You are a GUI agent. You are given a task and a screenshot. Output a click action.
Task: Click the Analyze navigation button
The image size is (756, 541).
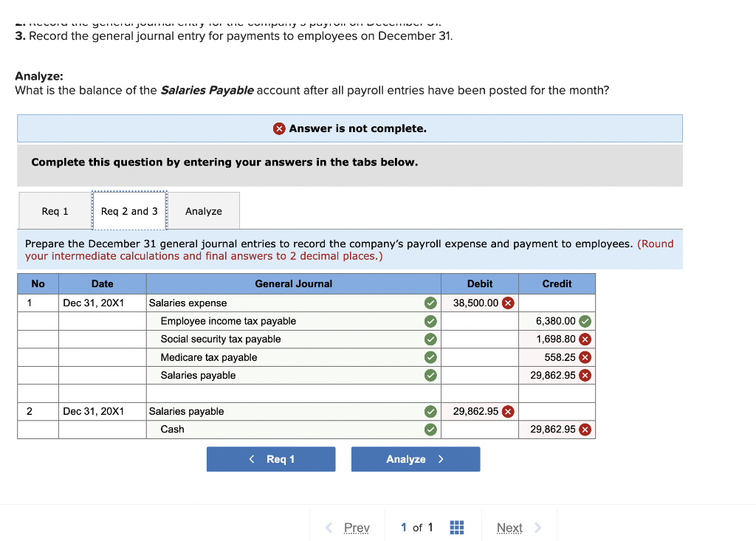click(416, 458)
